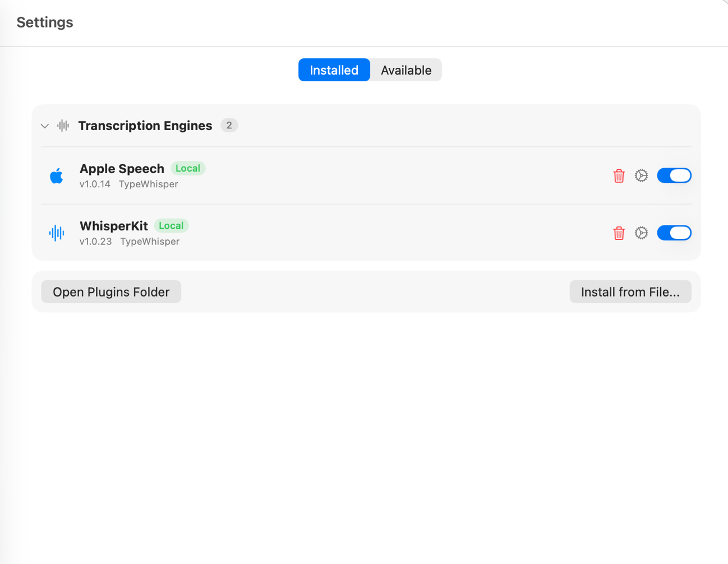This screenshot has height=564, width=728.
Task: Click the Apple Speech plugin name
Action: point(122,169)
